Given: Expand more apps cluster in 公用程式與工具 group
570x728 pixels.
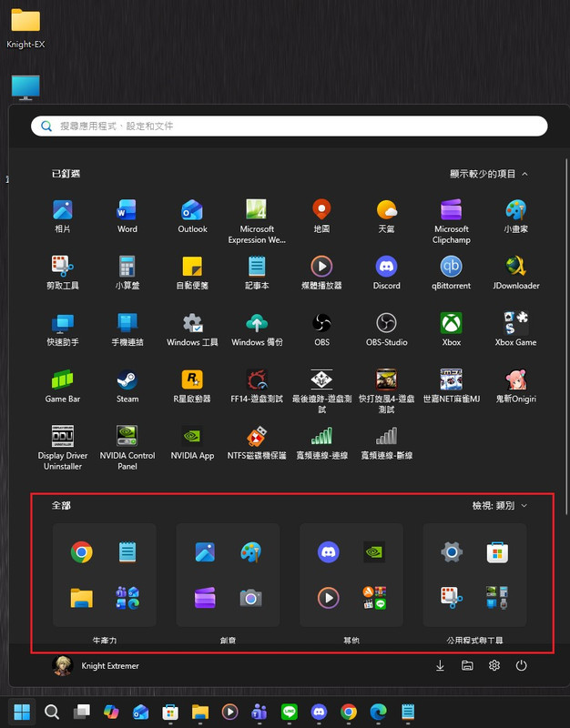Looking at the screenshot, I should [x=497, y=598].
